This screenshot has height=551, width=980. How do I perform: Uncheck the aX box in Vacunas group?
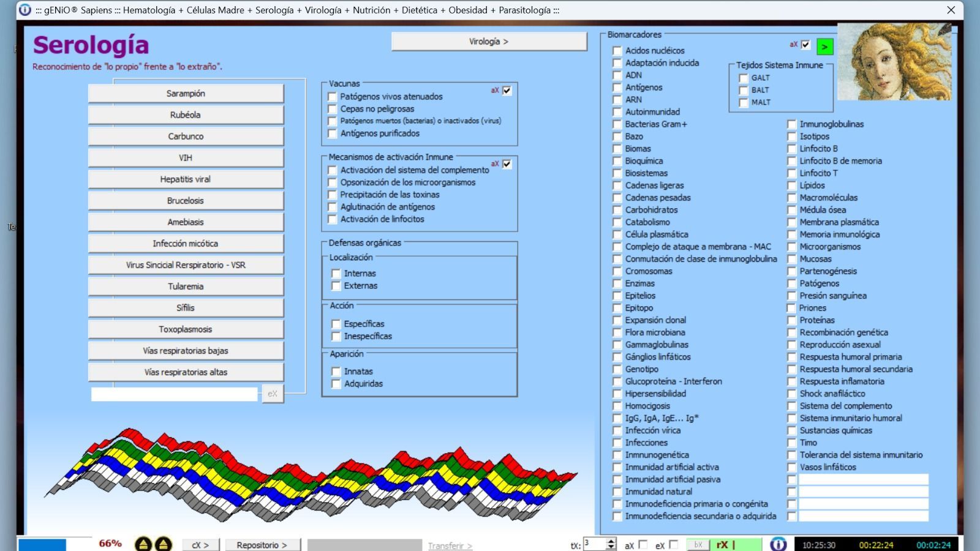coord(507,91)
